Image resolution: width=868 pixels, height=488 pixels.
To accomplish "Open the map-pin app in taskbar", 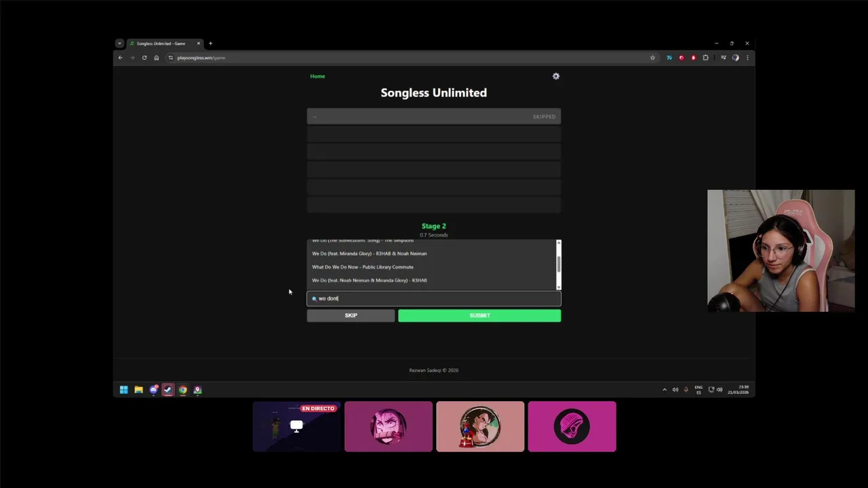I will point(197,390).
